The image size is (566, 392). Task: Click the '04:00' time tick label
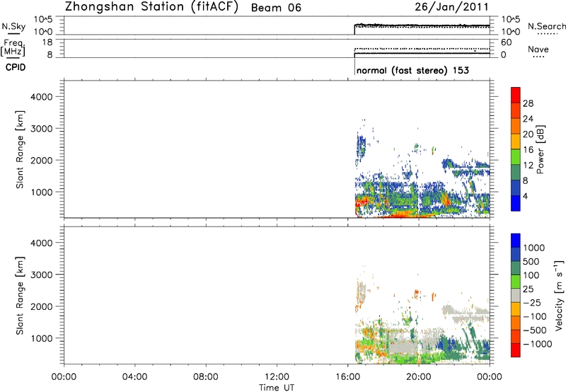tap(134, 377)
